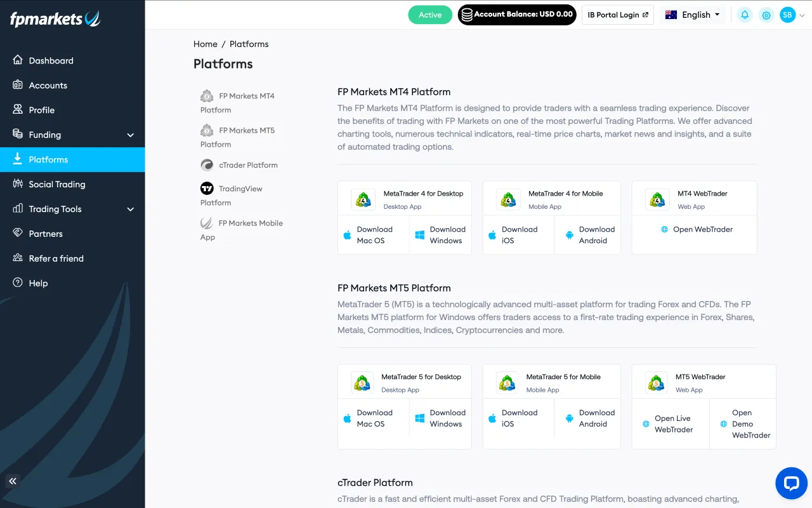Go to the Profile page
812x508 pixels.
pos(72,110)
